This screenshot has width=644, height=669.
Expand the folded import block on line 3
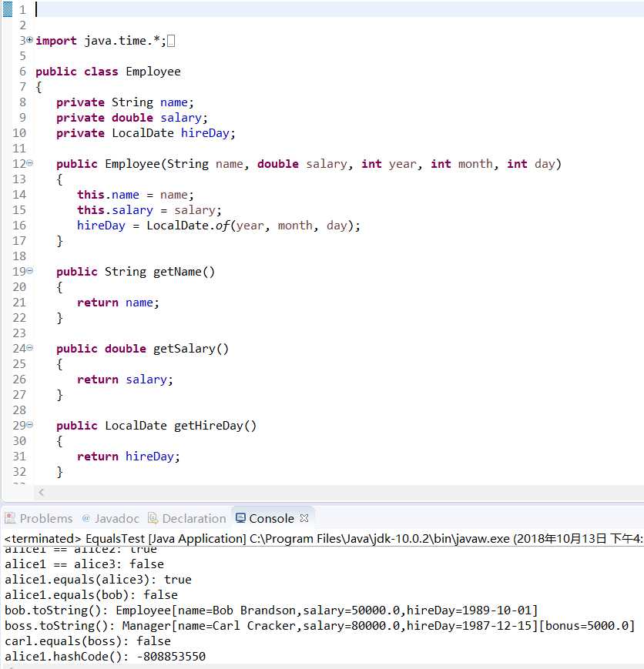29,40
